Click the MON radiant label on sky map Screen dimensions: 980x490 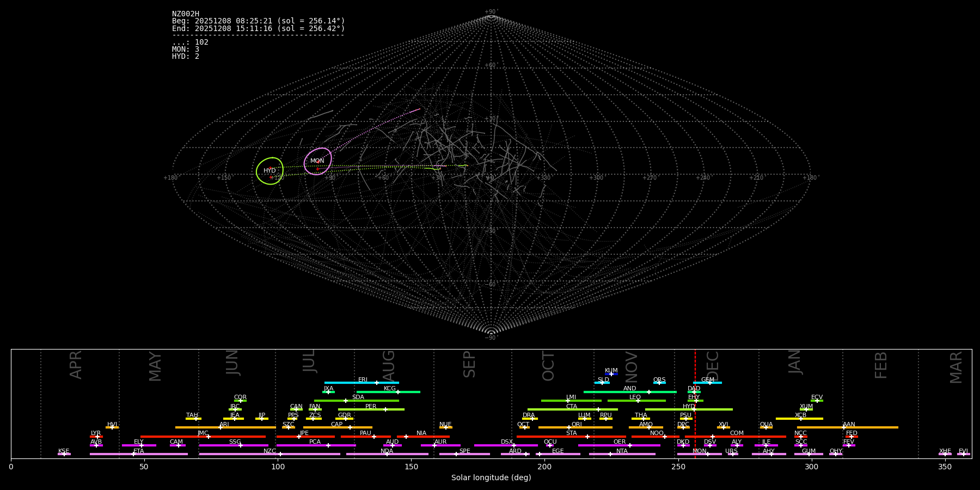[317, 161]
